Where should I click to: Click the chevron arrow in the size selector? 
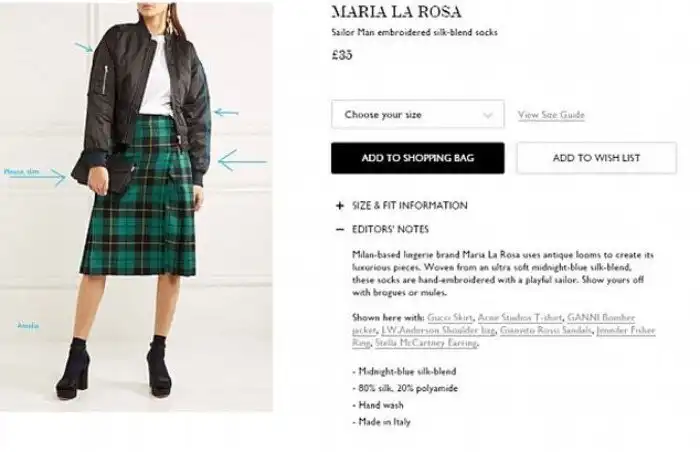tap(488, 115)
